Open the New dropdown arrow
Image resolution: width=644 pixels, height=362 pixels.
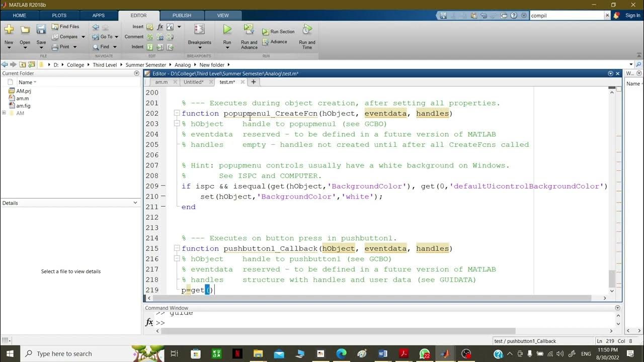(9, 48)
